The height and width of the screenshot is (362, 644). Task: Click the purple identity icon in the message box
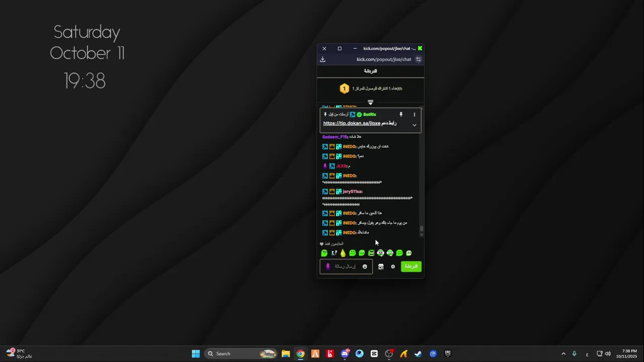pyautogui.click(x=328, y=266)
